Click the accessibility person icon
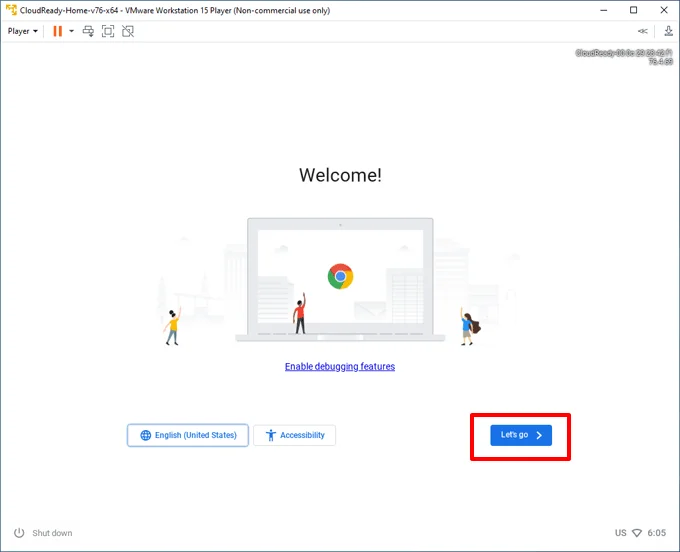Viewport: 680px width, 552px height. click(x=271, y=435)
